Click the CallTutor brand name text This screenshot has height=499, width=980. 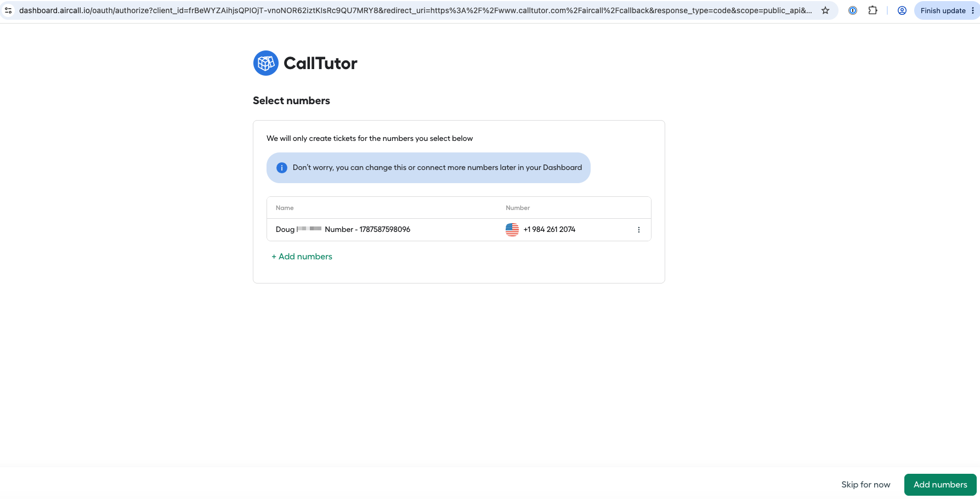[320, 64]
